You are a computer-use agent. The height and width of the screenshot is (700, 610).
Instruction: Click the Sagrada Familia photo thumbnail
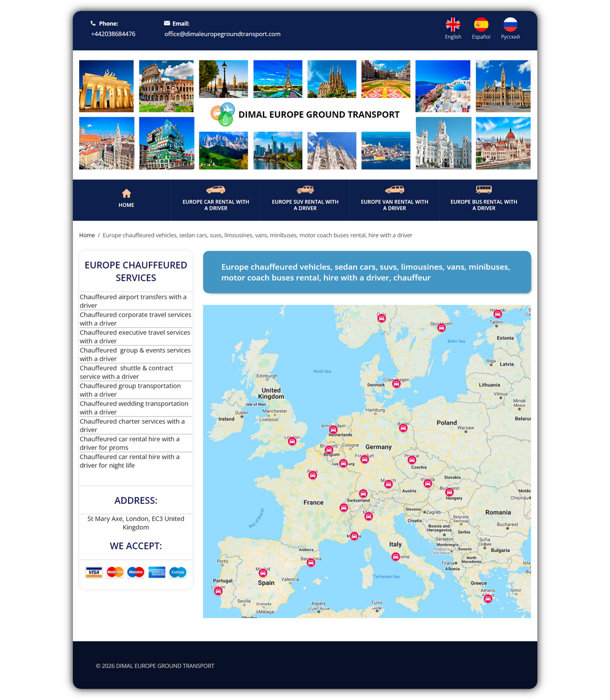(x=332, y=79)
